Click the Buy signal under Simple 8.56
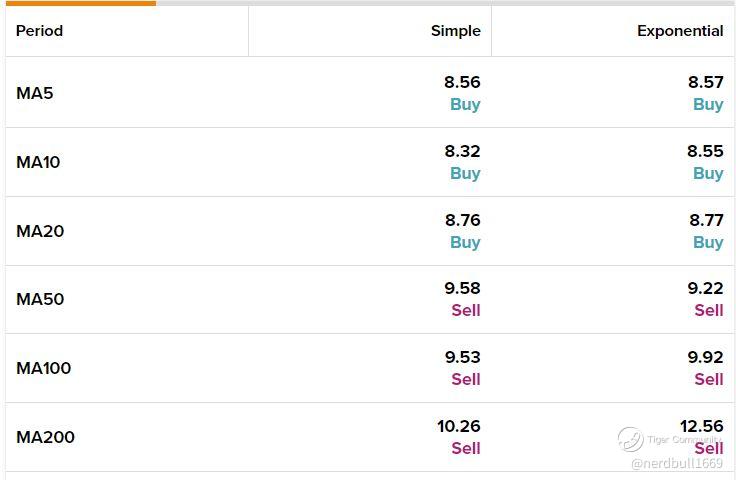This screenshot has width=736, height=480. [465, 104]
